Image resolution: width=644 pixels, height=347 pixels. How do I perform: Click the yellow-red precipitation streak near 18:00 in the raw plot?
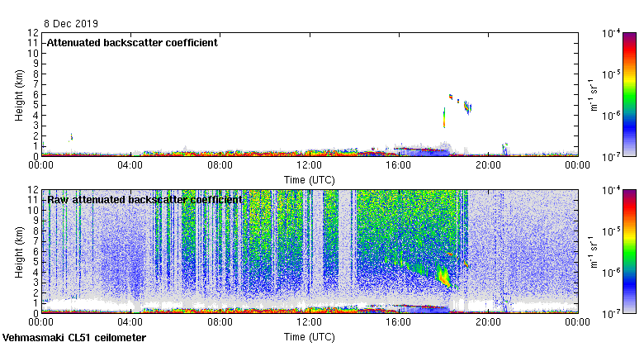(x=443, y=276)
